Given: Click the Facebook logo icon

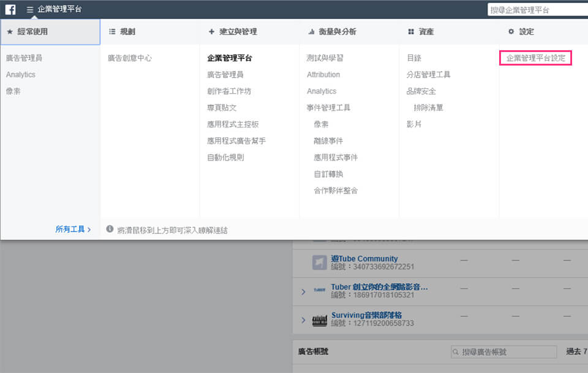Looking at the screenshot, I should pos(10,9).
